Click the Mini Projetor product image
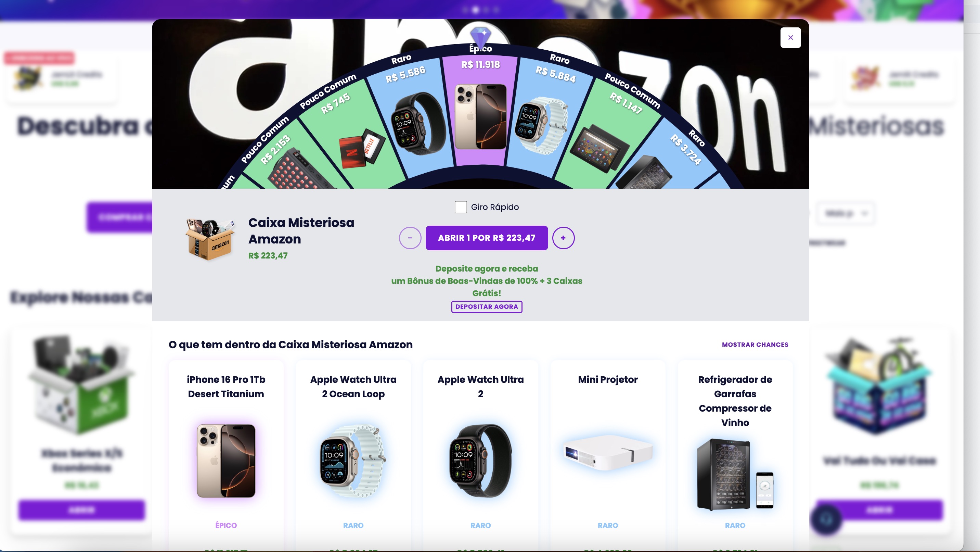This screenshot has width=980, height=552. (608, 453)
